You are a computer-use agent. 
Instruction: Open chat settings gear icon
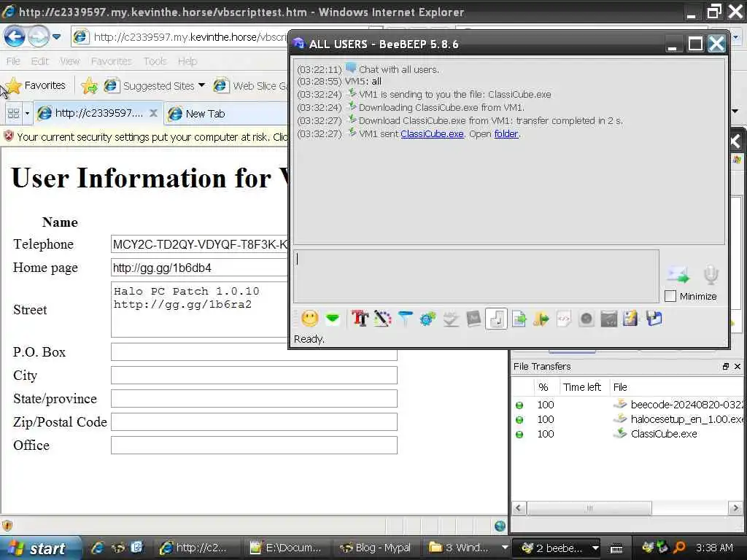click(x=427, y=319)
